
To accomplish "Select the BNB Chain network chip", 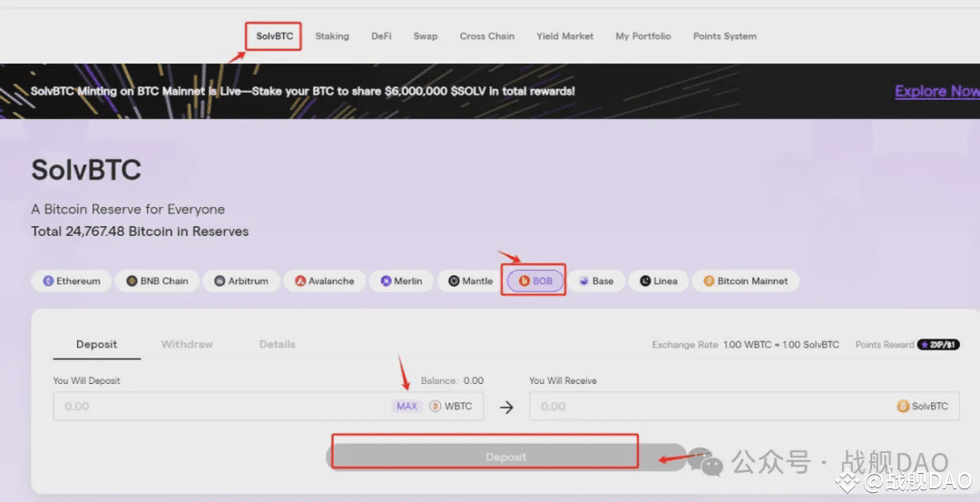I will tap(158, 281).
